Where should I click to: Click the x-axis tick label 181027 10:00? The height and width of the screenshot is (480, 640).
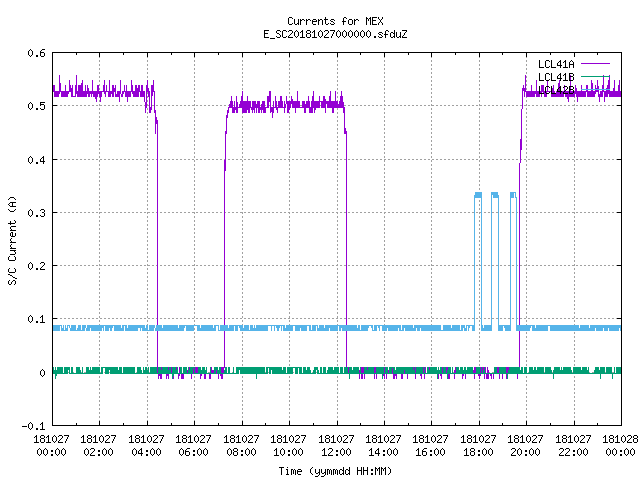pyautogui.click(x=288, y=446)
